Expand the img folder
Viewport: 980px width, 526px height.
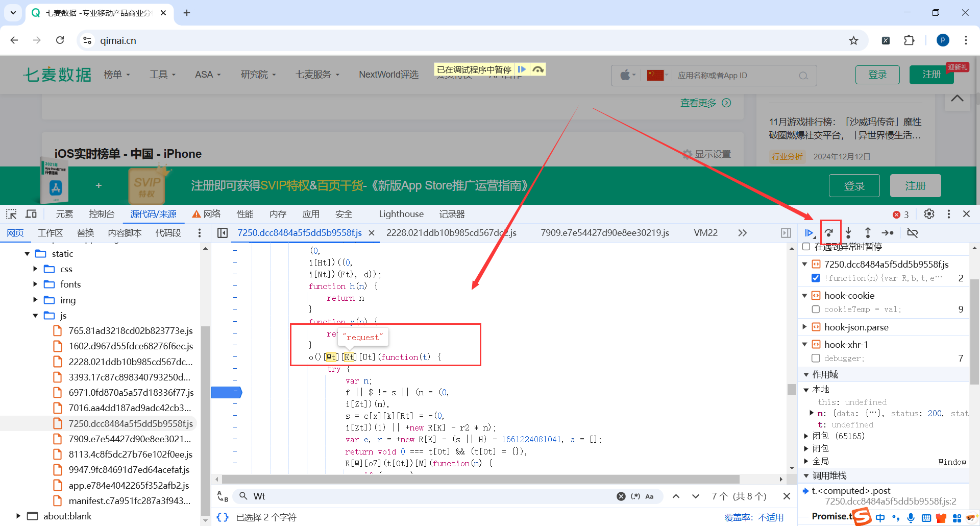coord(35,300)
